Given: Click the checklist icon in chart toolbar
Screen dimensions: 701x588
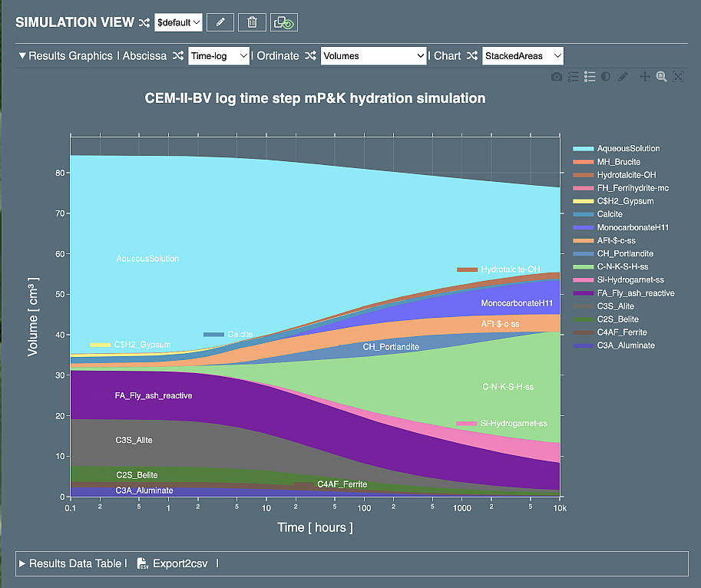Looking at the screenshot, I should point(574,77).
